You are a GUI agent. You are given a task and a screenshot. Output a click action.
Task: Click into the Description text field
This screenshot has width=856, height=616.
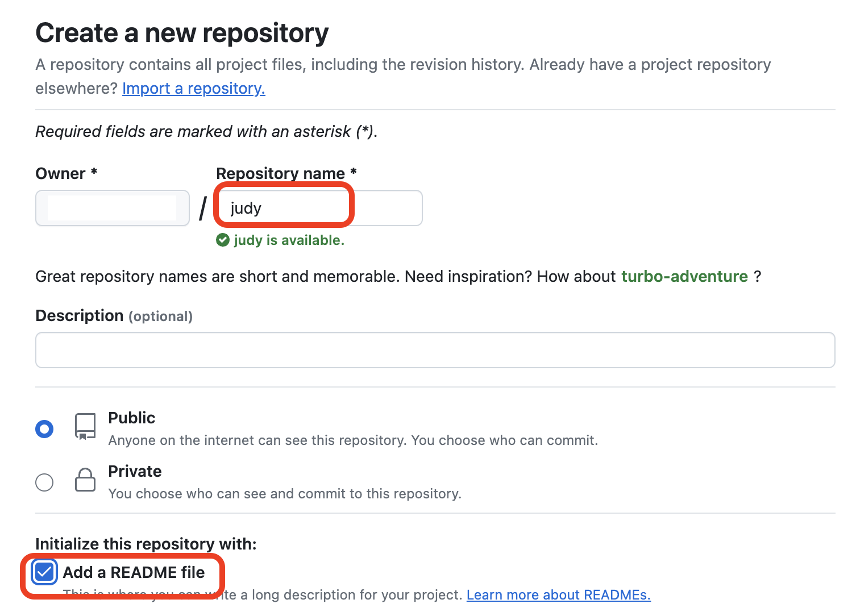(435, 350)
